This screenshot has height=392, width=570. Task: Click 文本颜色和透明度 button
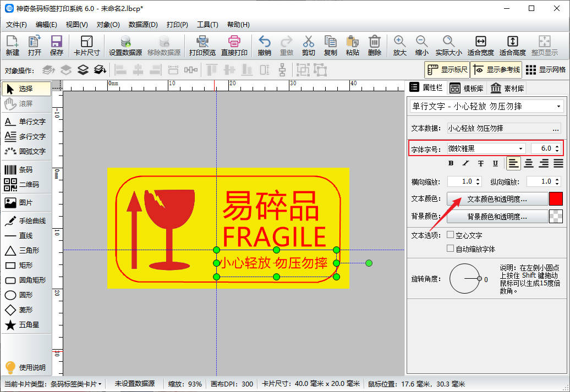click(x=497, y=199)
